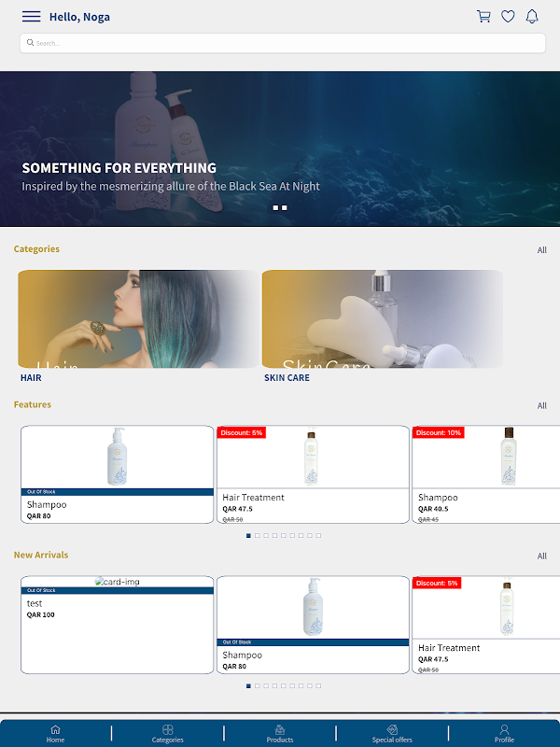560x747 pixels.
Task: Open the wishlist heart icon
Action: click(x=508, y=17)
